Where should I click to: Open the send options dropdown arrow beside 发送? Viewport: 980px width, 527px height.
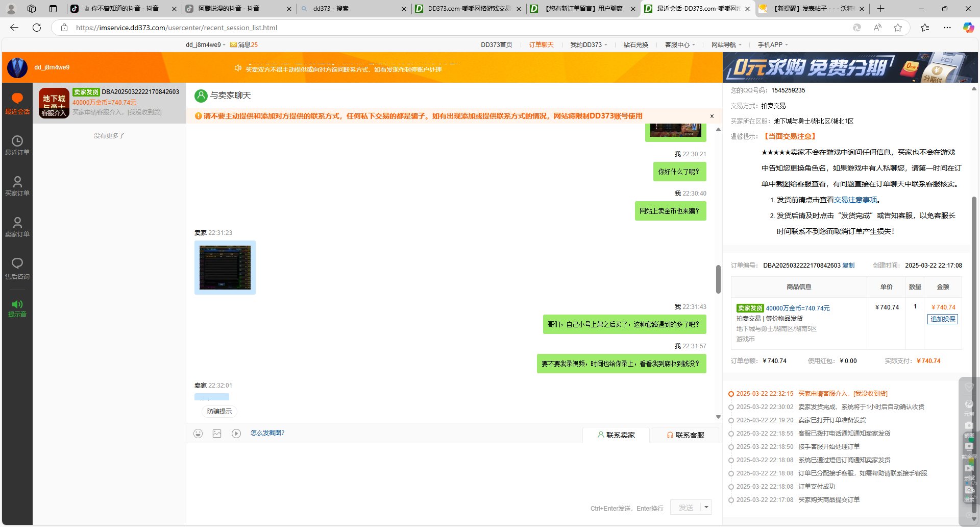click(706, 508)
